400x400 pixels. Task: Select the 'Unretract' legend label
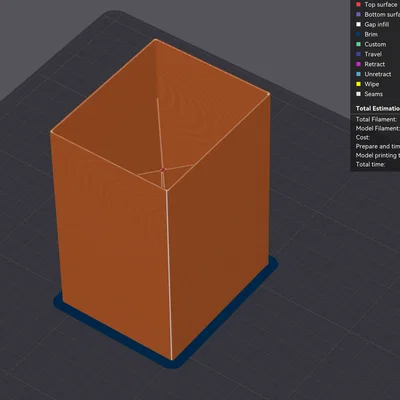(x=378, y=74)
